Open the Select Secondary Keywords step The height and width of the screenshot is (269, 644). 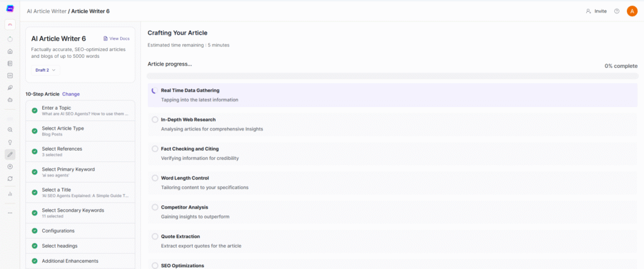pyautogui.click(x=80, y=213)
